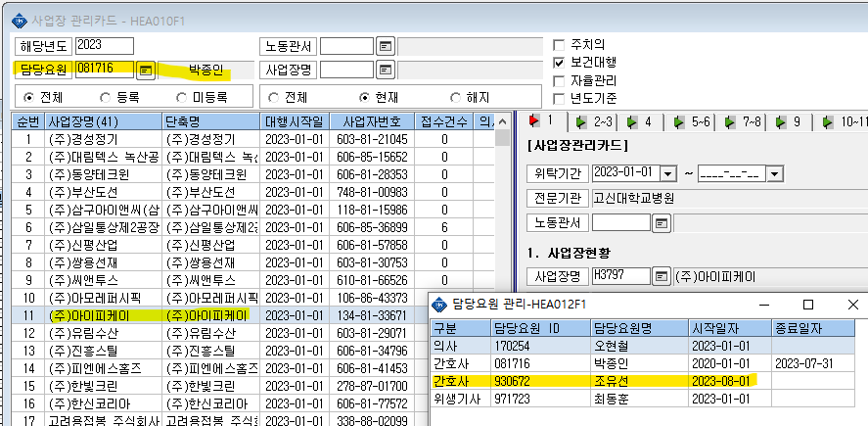This screenshot has height=426, width=868.
Task: Uncheck the 보건대행 checkbox
Action: [x=559, y=63]
